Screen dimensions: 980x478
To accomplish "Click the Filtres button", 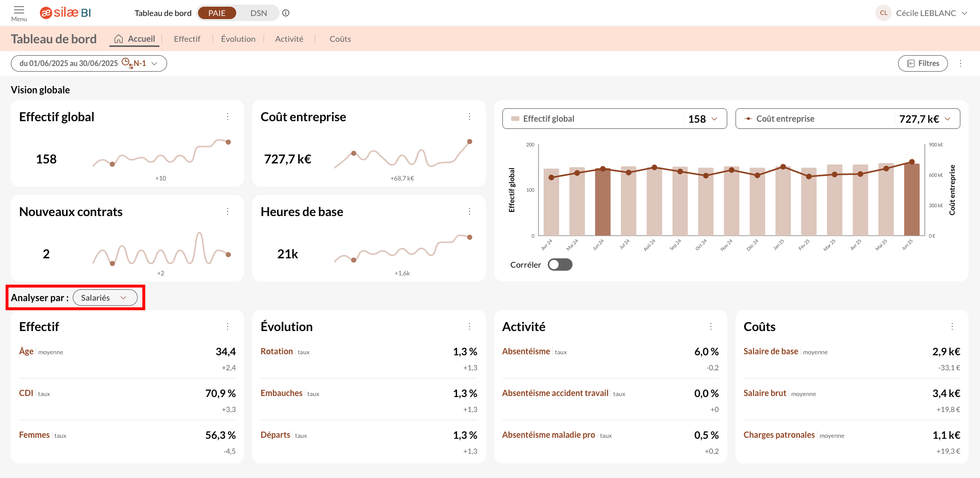I will click(923, 63).
